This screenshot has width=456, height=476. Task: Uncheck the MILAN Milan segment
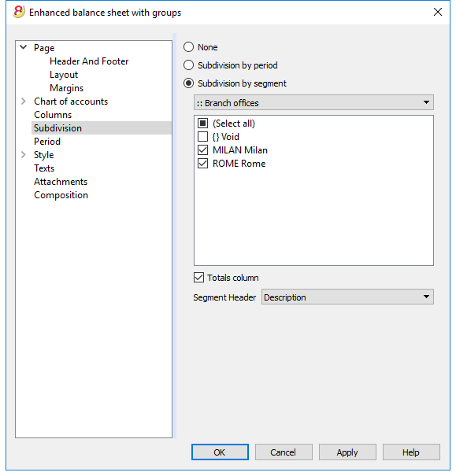click(x=202, y=150)
